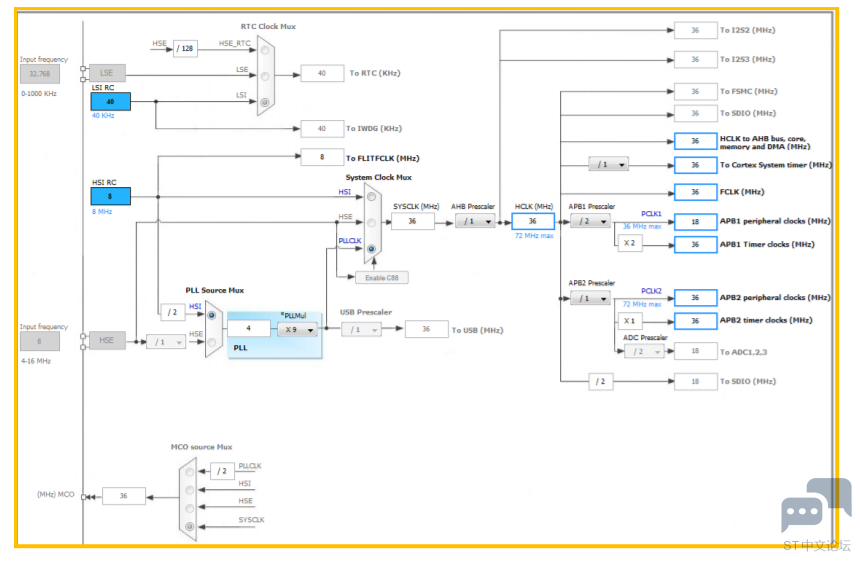860x561 pixels.
Task: Click the To I2S2 (MHz) value field
Action: (x=695, y=30)
